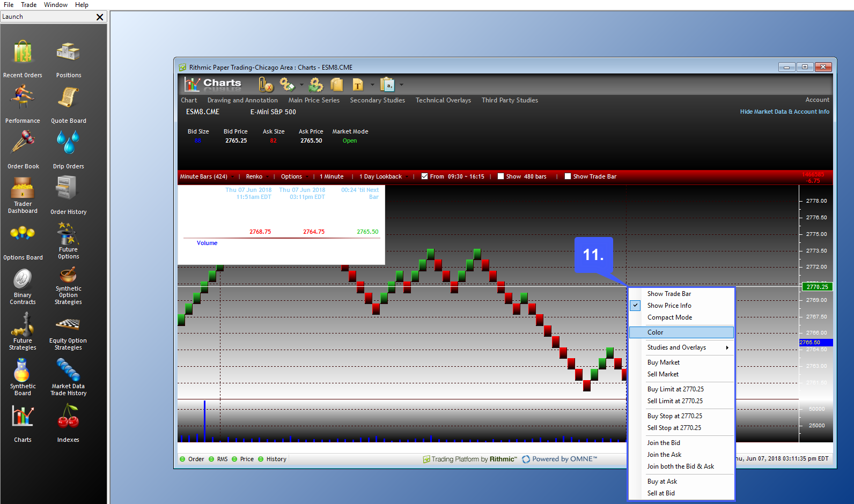Toggle Show Price Info in context menu

[681, 306]
